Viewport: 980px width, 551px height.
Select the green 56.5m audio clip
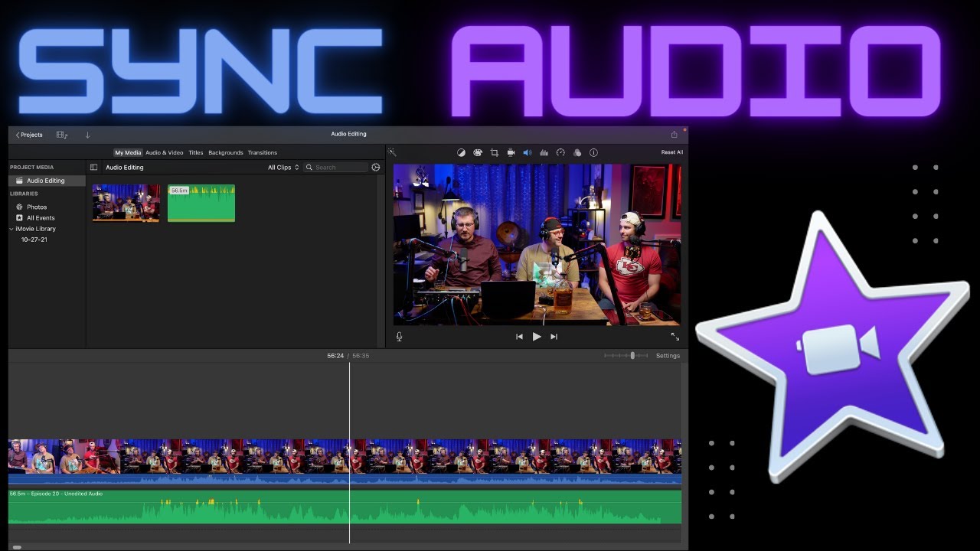pos(201,203)
